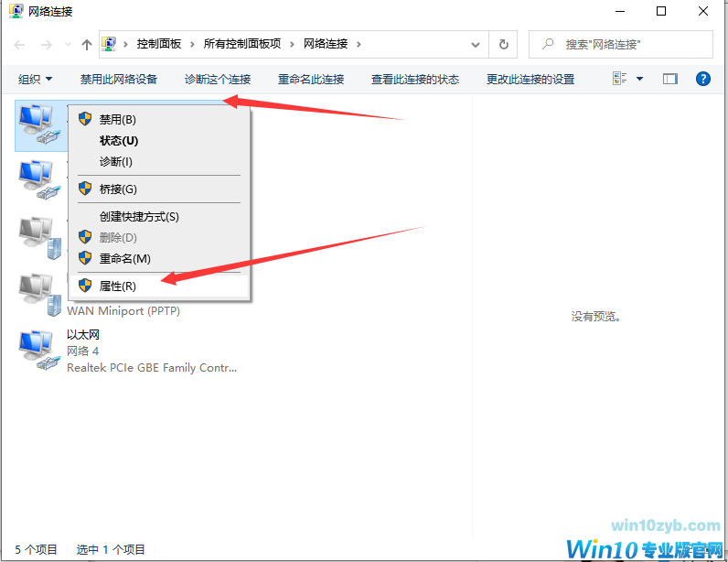Screen dimensions: 728x562
Task: Open the blue Help icon
Action: 703,79
